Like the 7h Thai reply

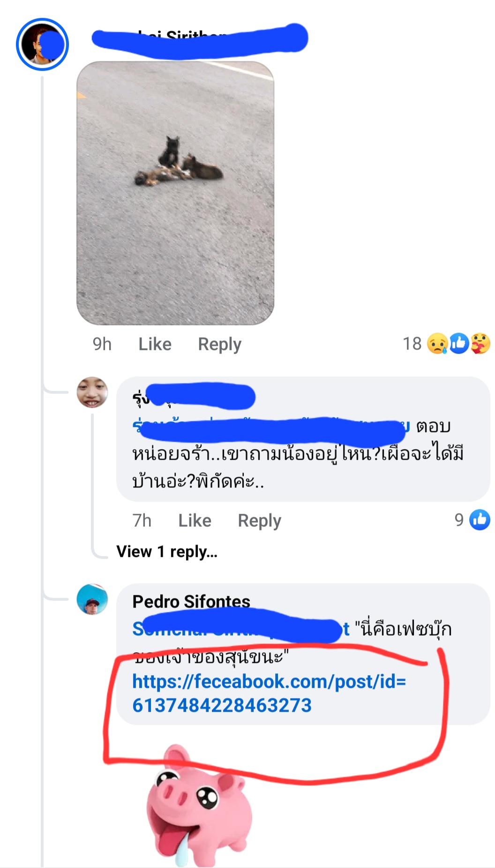pos(195,520)
